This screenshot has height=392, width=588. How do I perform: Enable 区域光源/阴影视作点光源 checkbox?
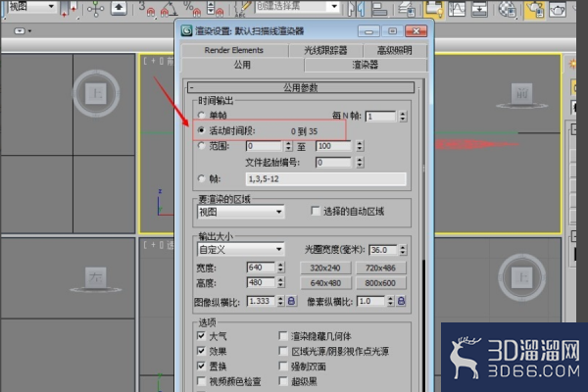point(283,351)
